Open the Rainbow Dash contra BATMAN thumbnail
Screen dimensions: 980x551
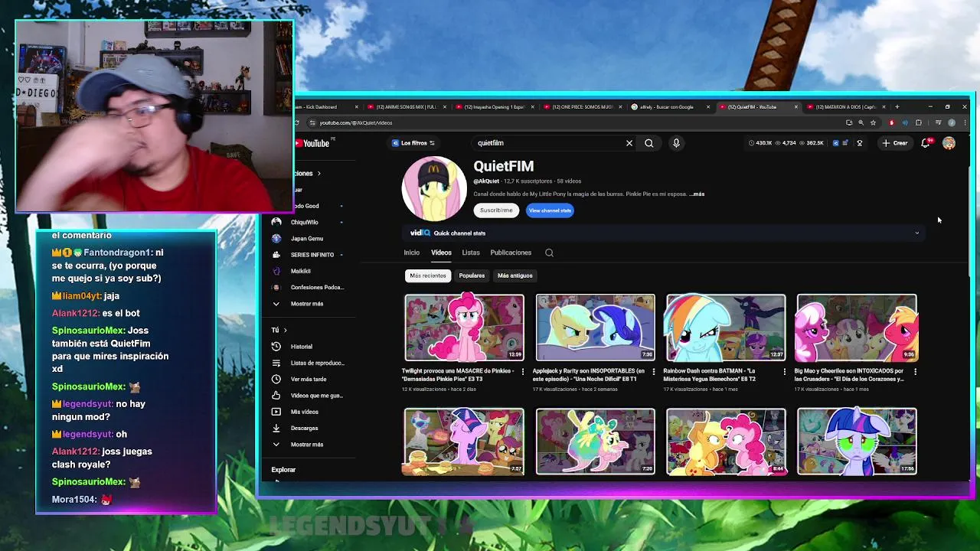(726, 328)
